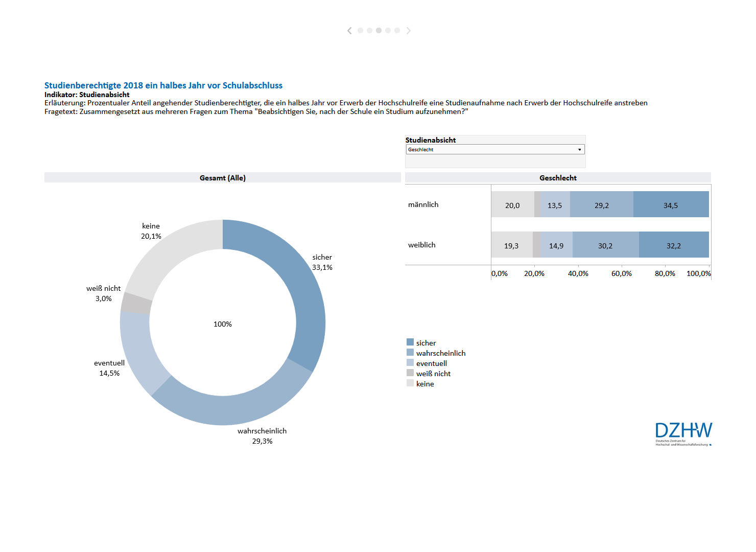Click the keine legend color swatch

coord(410,383)
